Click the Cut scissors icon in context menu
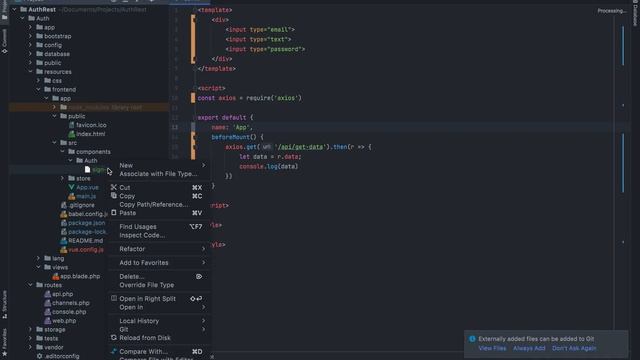Image resolution: width=640 pixels, height=360 pixels. click(x=114, y=187)
